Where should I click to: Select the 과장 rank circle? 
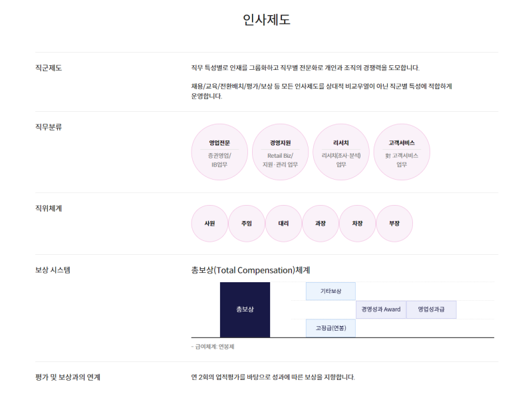point(321,224)
